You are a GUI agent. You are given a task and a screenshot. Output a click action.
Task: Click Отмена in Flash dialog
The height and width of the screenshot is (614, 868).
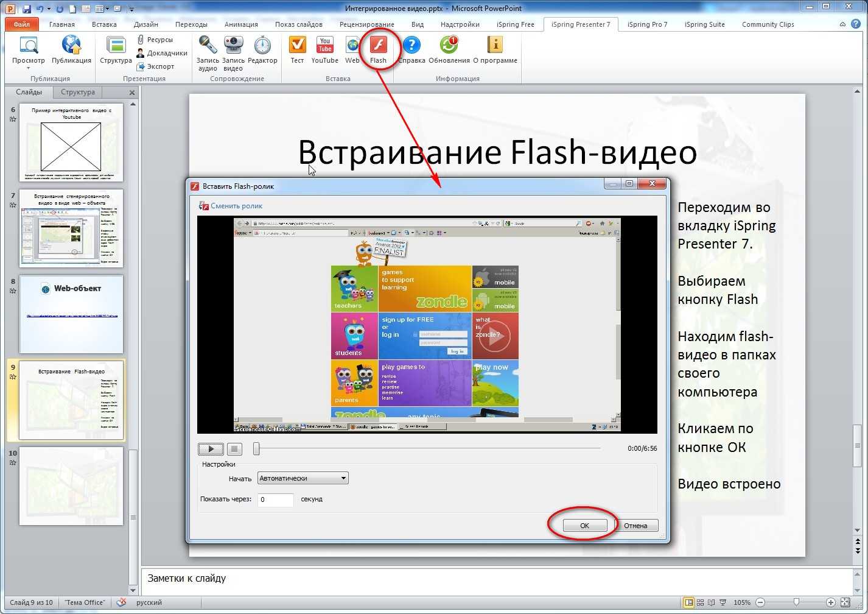(635, 526)
